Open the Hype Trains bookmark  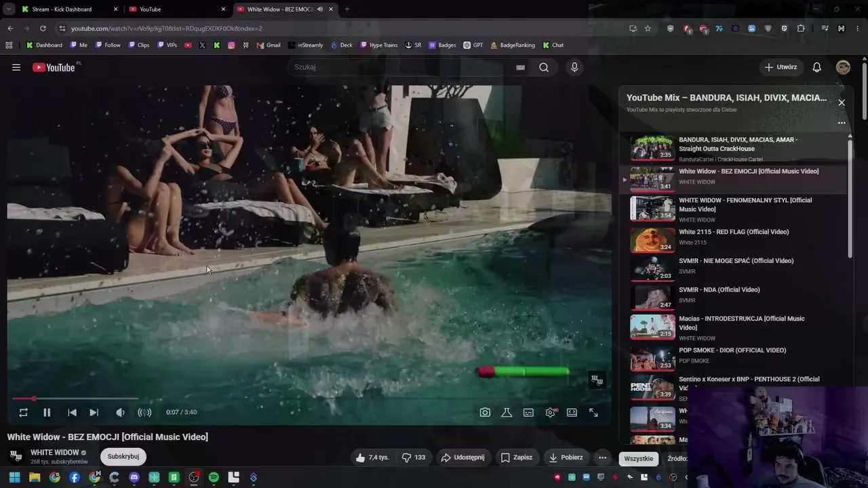[378, 45]
